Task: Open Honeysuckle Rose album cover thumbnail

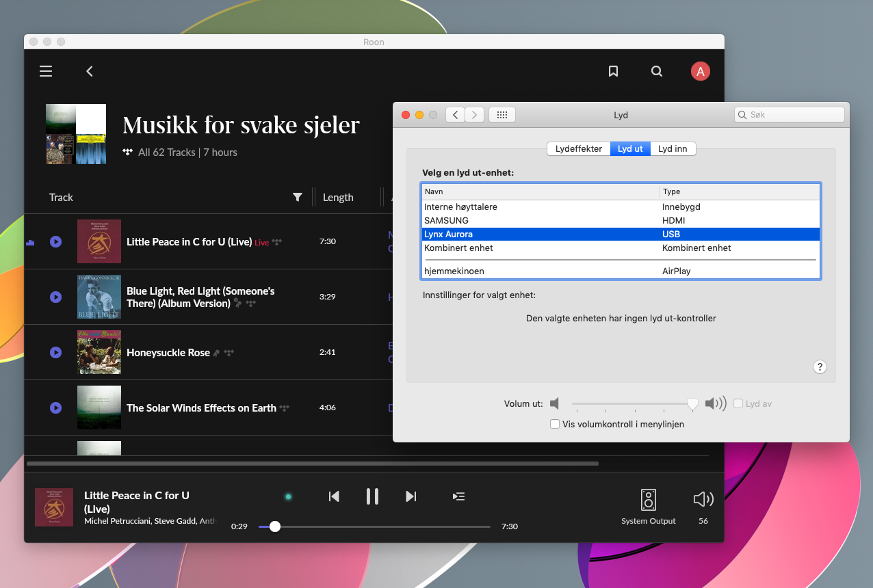Action: (99, 352)
